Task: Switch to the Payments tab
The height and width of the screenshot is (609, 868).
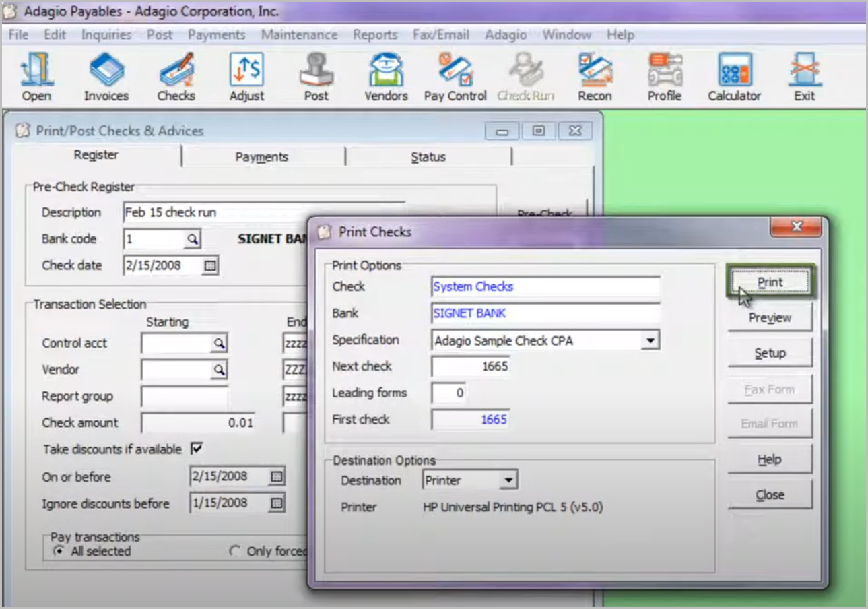Action: (x=262, y=157)
